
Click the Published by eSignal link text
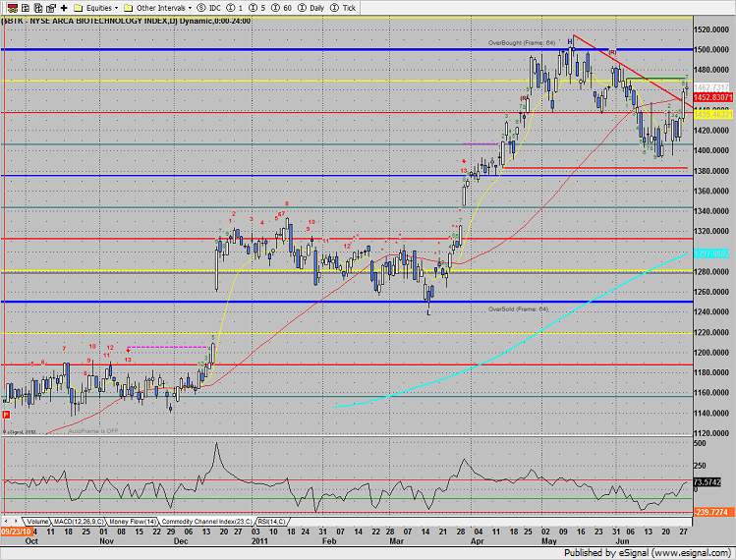(648, 552)
